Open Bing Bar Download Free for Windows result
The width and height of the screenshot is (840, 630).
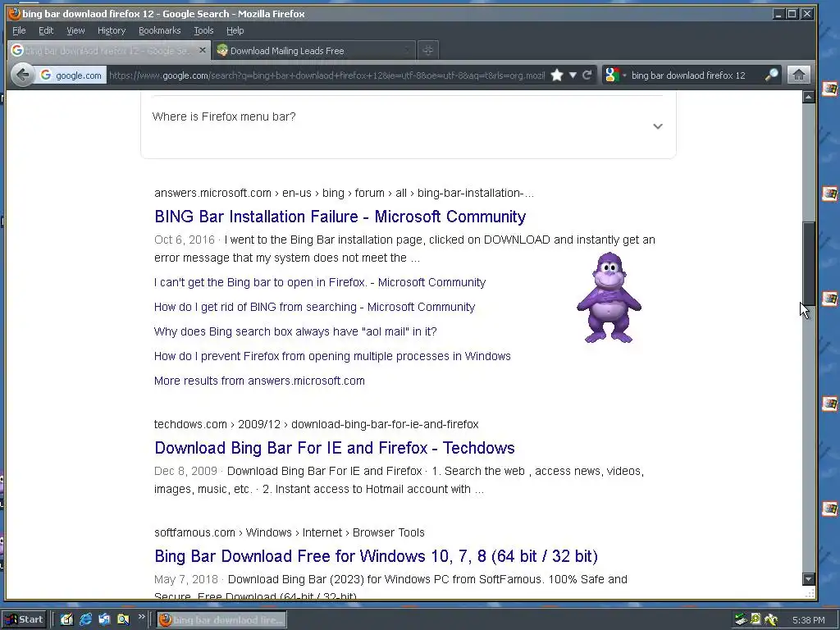(376, 556)
